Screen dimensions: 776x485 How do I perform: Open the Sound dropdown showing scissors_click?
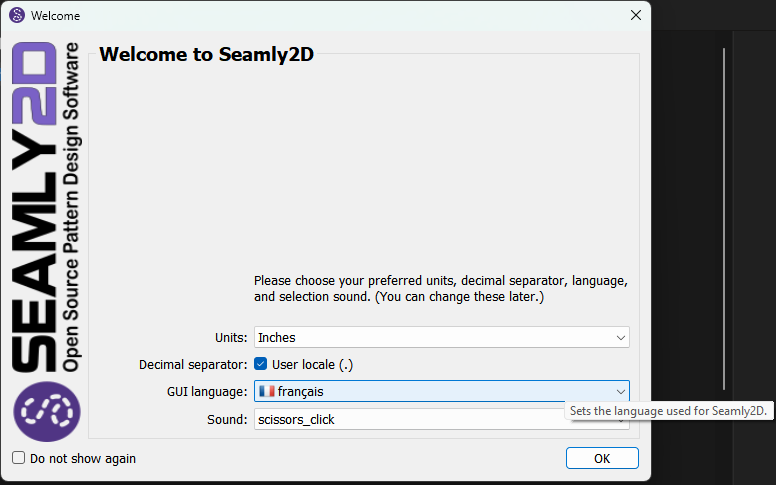[x=409, y=420]
